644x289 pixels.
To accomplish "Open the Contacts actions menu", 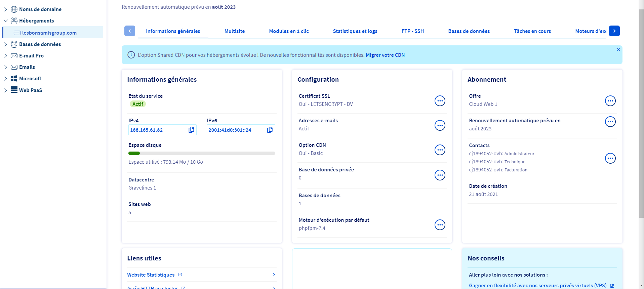I will click(610, 158).
